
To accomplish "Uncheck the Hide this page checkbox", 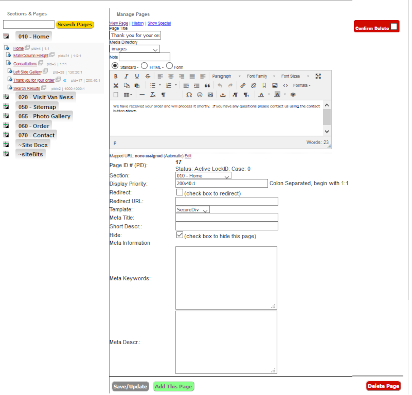I will click(179, 235).
